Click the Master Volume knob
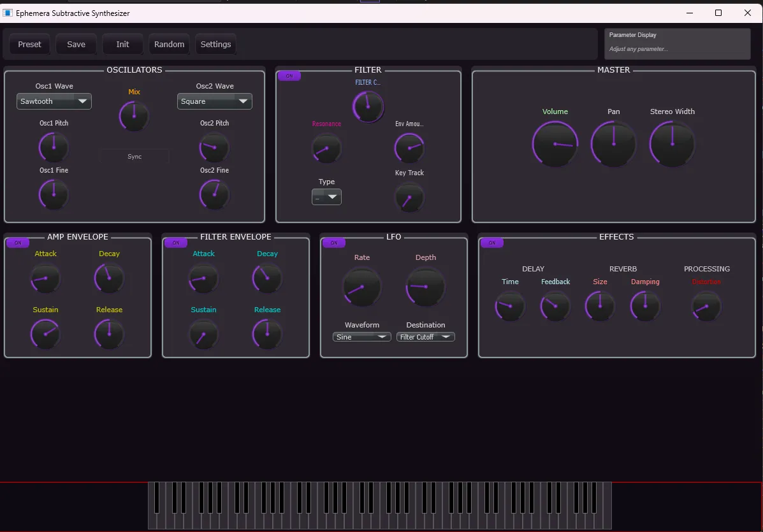Image resolution: width=763 pixels, height=532 pixels. pos(555,144)
